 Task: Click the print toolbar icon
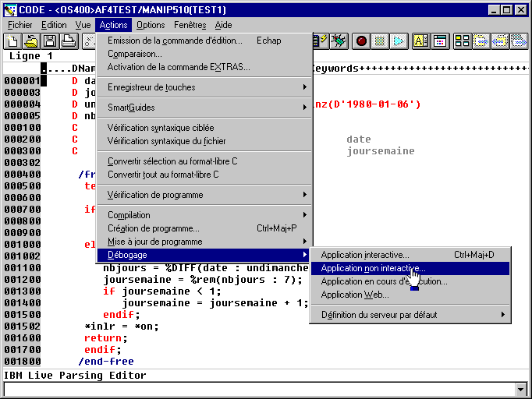pyautogui.click(x=69, y=41)
